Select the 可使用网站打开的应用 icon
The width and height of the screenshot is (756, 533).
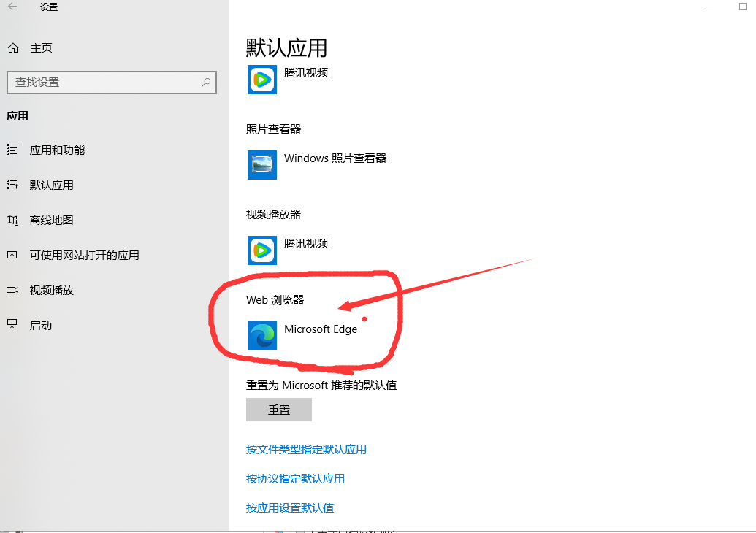(x=12, y=255)
